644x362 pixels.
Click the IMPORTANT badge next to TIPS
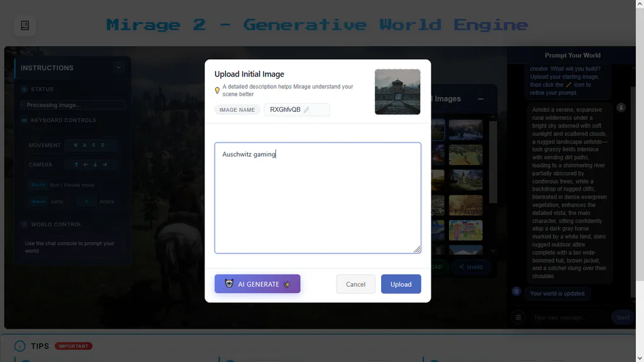74,346
